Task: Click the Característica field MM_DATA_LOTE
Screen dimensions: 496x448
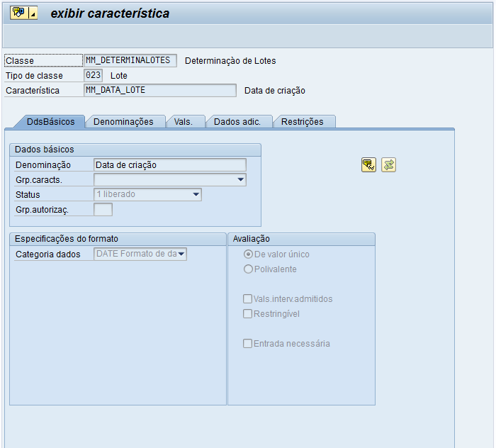Action: 159,90
